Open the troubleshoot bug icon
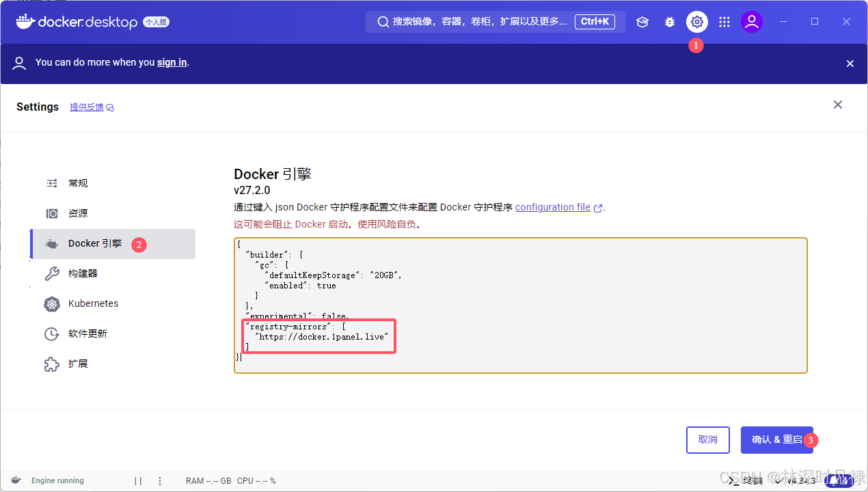Screen dimensions: 868x492 [x=670, y=22]
